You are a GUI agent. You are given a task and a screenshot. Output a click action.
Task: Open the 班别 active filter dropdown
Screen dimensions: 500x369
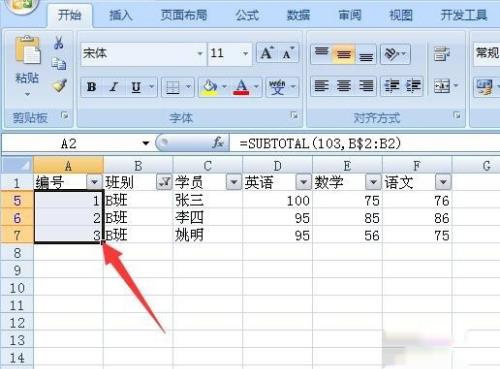coord(164,182)
